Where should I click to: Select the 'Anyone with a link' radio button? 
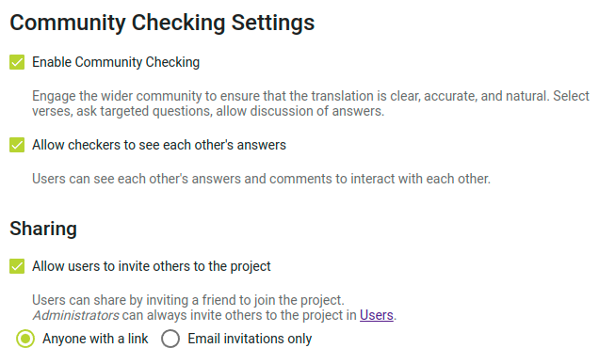tap(25, 339)
